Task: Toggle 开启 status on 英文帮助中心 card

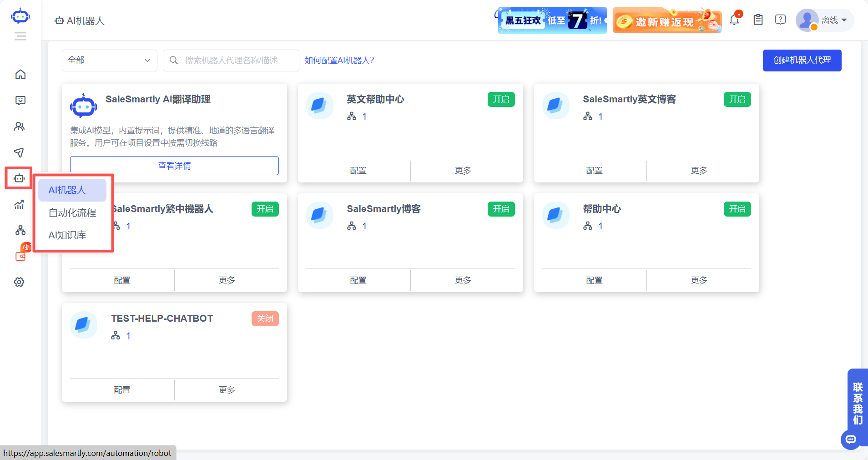Action: click(501, 99)
